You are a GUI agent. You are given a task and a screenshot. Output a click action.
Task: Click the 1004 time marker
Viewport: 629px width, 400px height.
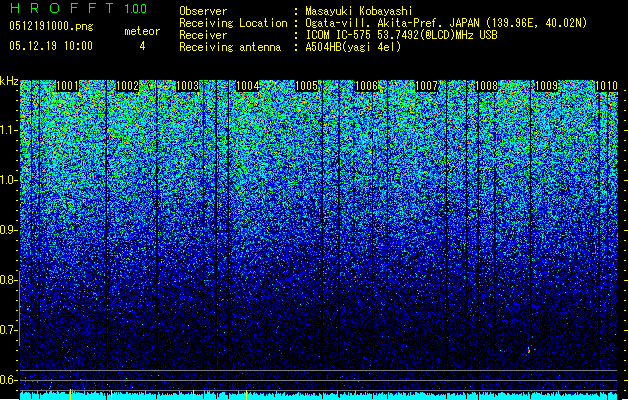coord(248,86)
